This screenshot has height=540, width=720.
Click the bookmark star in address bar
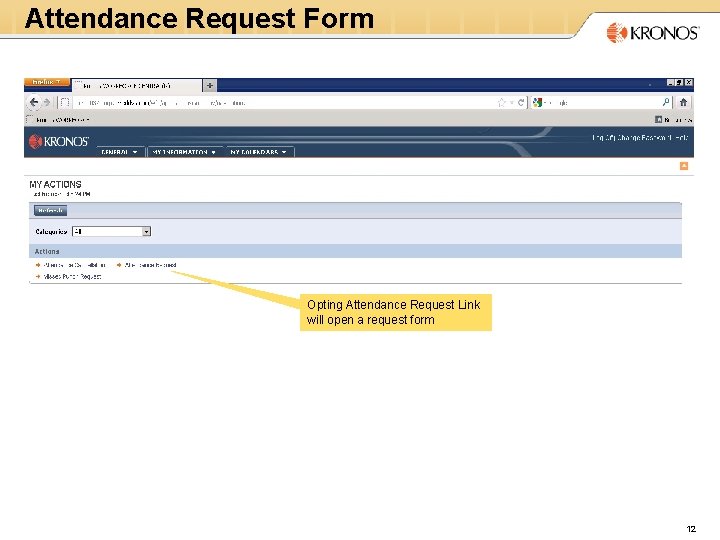501,103
